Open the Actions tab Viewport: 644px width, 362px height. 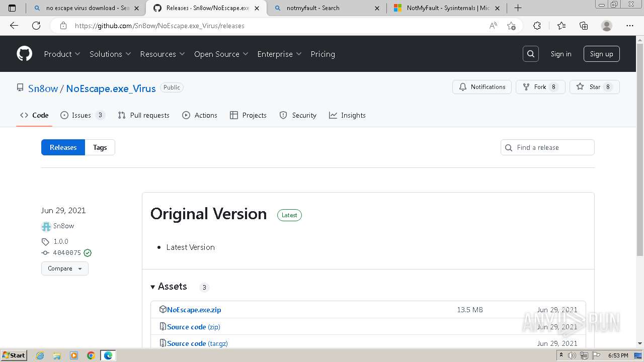point(200,115)
